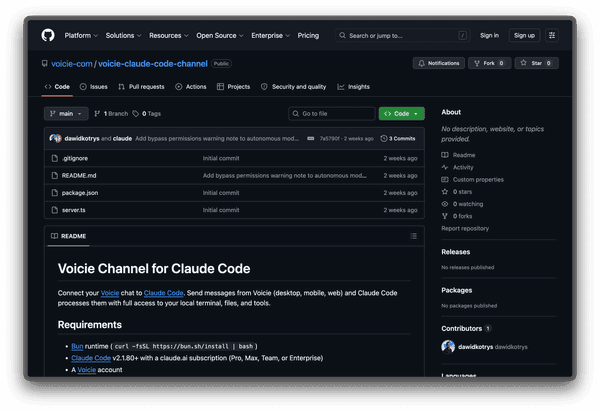
Task: Open the package.json file
Action: (x=80, y=193)
